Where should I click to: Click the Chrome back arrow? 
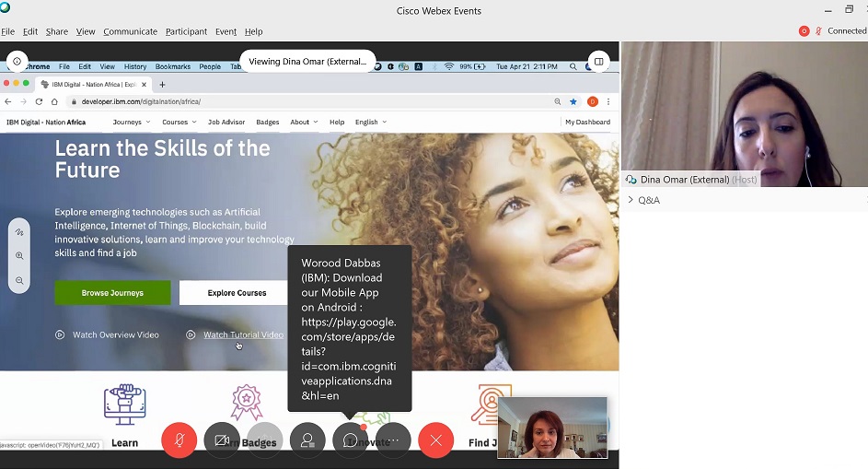(7, 101)
